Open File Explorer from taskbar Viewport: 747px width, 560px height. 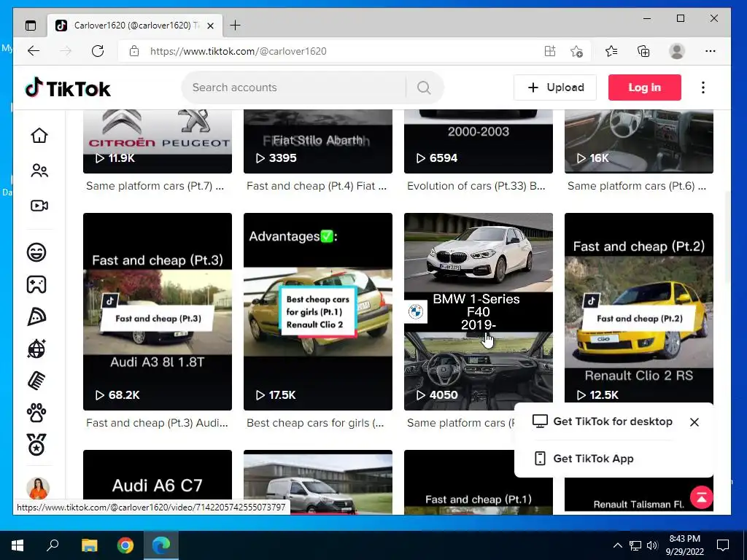pos(89,545)
